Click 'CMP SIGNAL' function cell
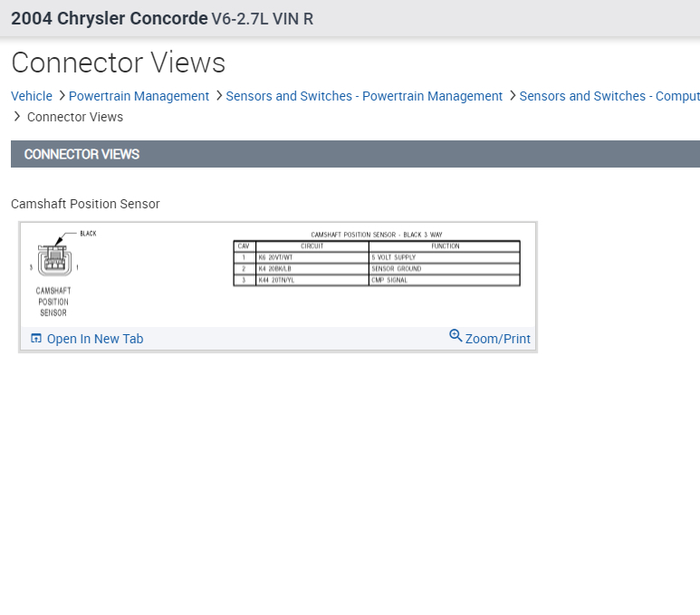 pos(445,281)
